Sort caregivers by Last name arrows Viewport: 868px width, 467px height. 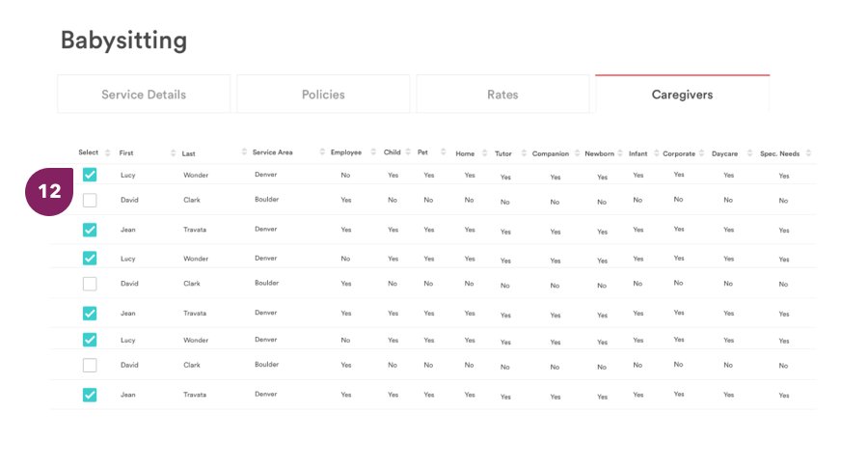tap(244, 151)
